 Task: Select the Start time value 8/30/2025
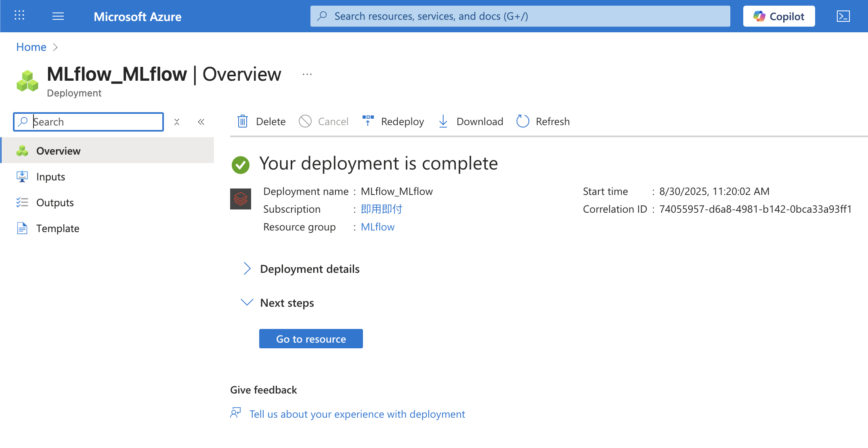coord(714,191)
